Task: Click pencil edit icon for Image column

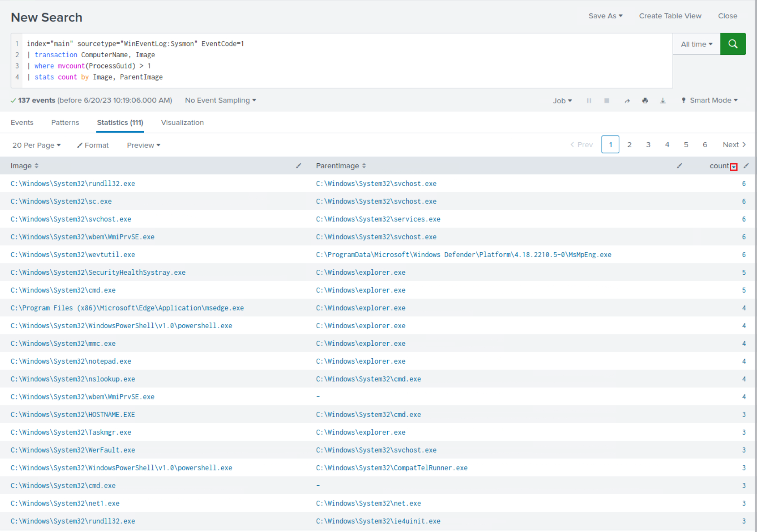Action: coord(298,166)
